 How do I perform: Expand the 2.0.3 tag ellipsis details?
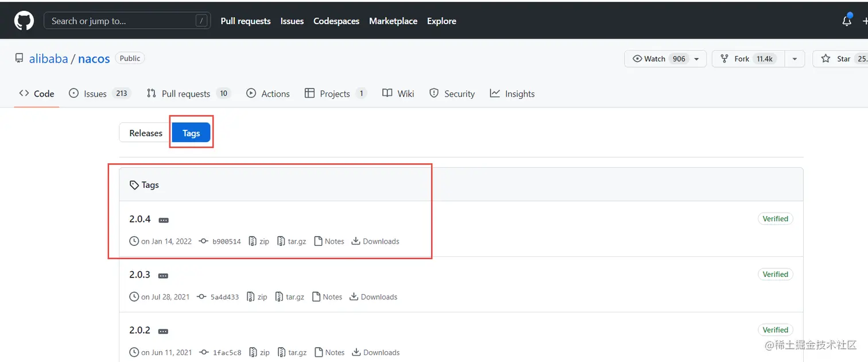163,276
